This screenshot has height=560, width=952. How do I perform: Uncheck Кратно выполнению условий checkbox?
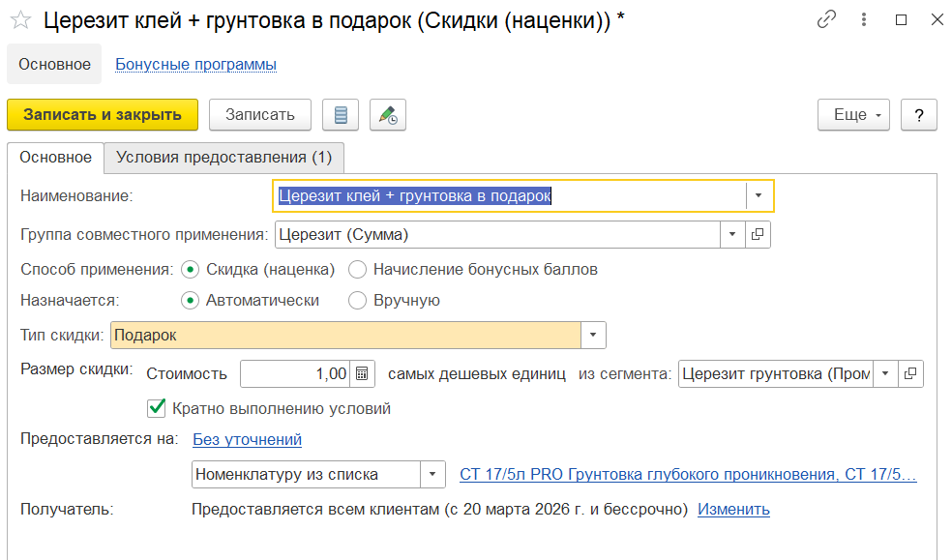click(156, 408)
